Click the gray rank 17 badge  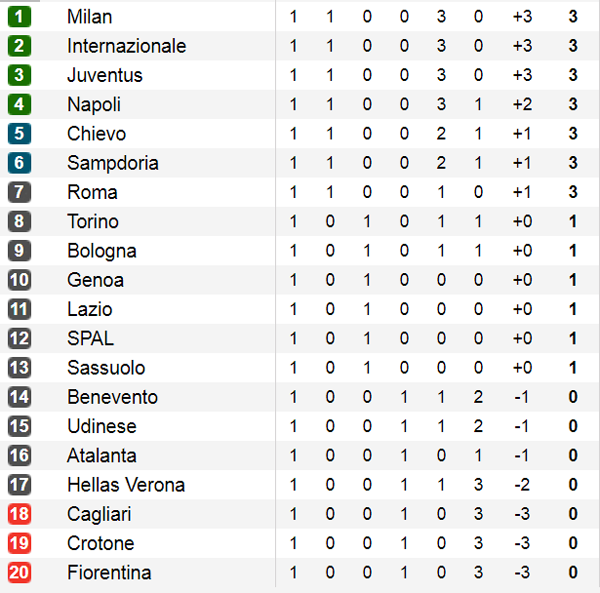pos(19,485)
